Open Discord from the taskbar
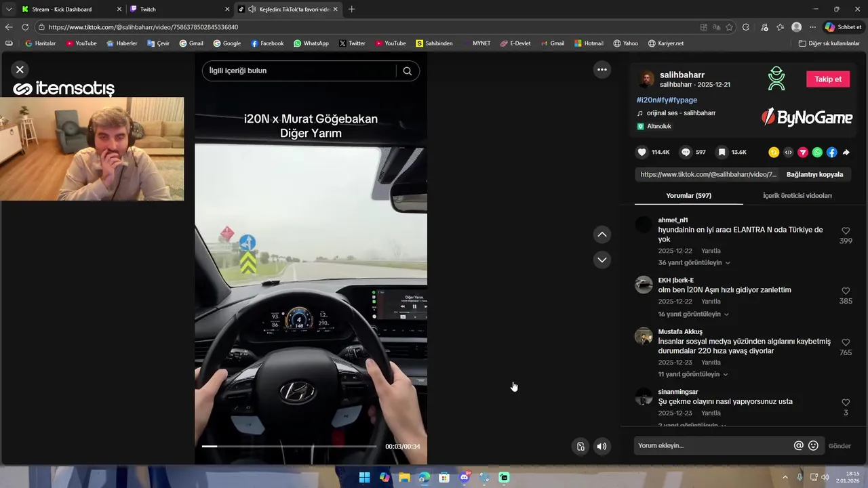868x488 pixels. 465,477
